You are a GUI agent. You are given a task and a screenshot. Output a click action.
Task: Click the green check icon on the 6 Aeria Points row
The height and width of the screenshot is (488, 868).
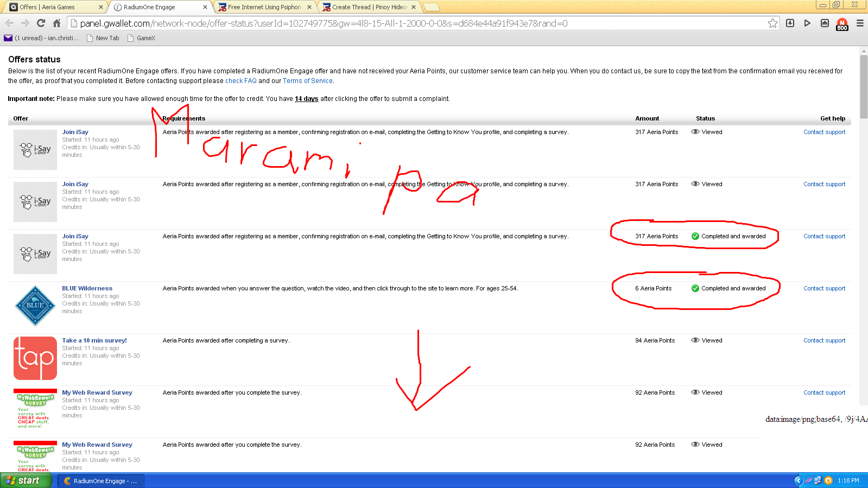(695, 288)
